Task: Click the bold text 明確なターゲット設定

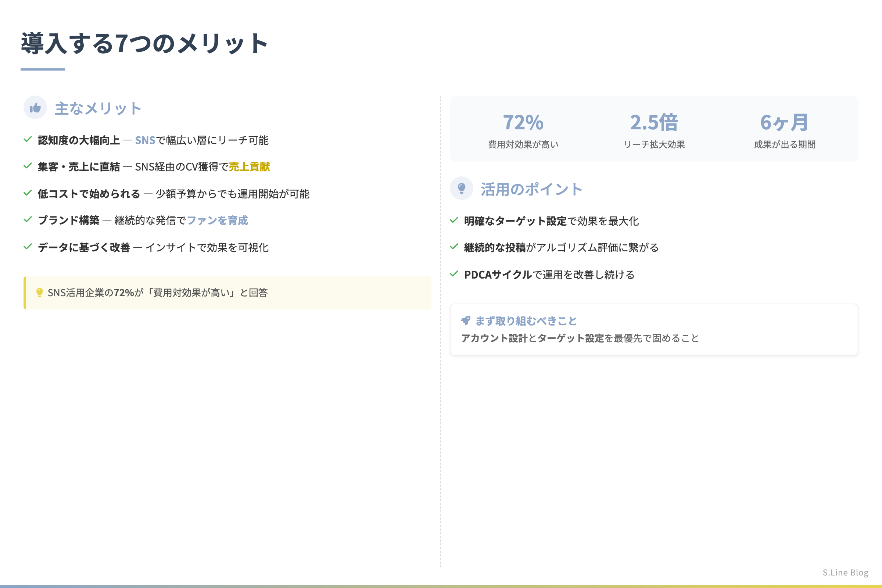Action: [x=515, y=221]
